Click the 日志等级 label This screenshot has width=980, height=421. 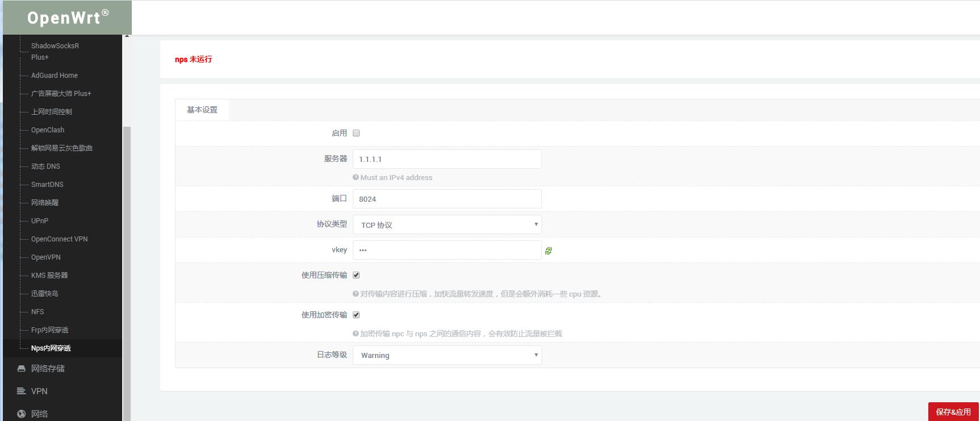tap(332, 355)
